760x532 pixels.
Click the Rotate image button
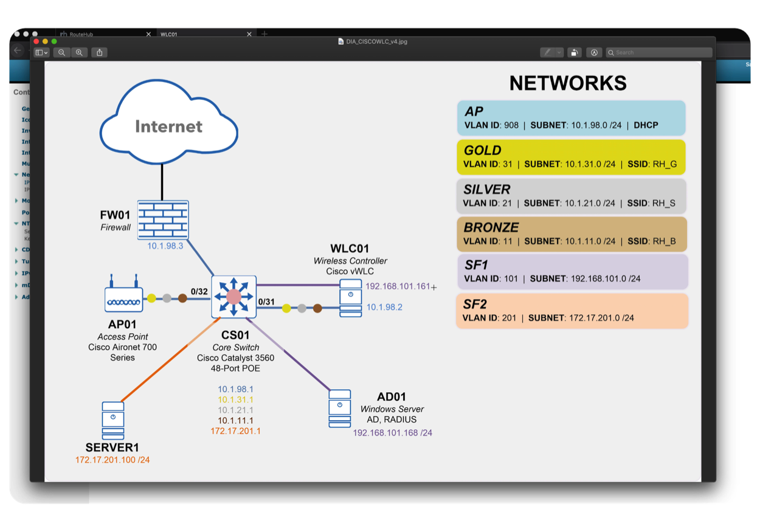pos(574,53)
